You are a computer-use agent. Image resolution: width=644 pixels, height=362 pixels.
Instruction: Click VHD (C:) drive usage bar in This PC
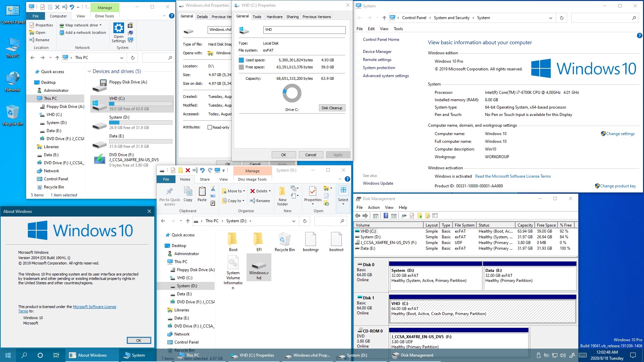pos(141,104)
